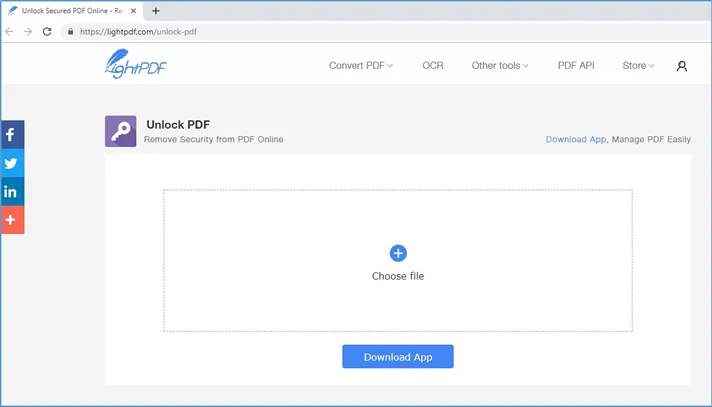The image size is (712, 407).
Task: Expand the Store menu
Action: (638, 65)
